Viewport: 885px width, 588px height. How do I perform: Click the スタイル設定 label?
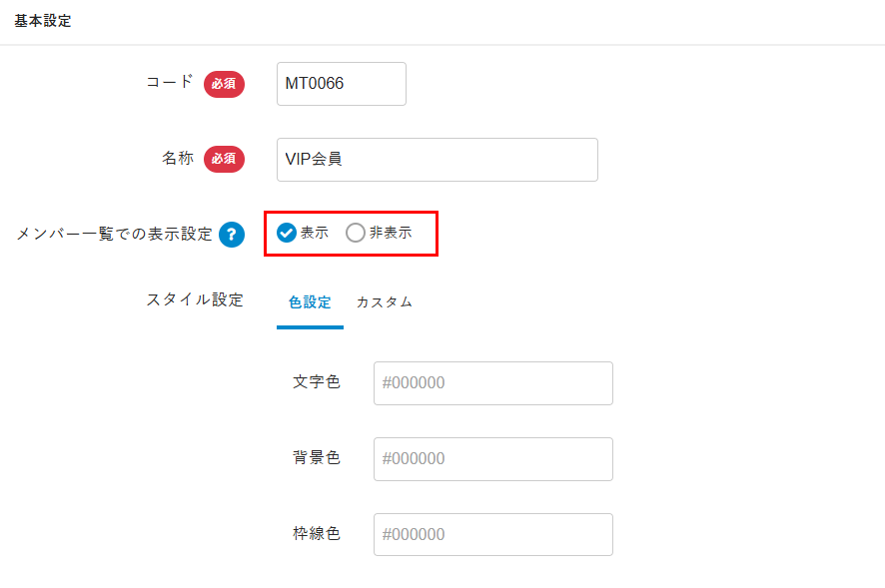coord(195,299)
